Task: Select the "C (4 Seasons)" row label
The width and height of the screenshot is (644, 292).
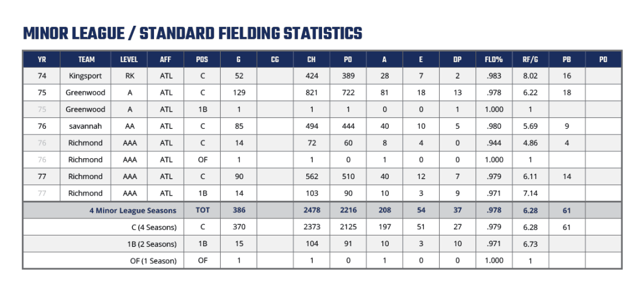Action: [x=150, y=227]
